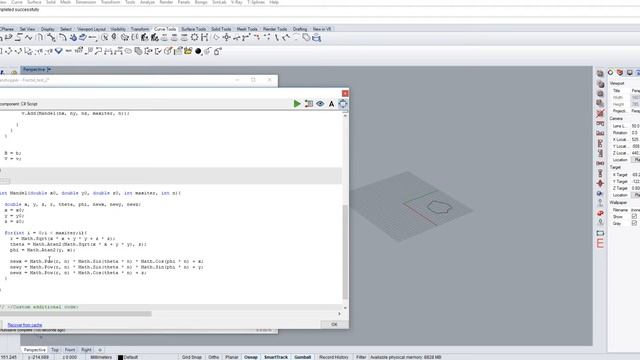The image size is (640, 360).
Task: Click the monitor display icon at the top of the right panel
Action: pyautogui.click(x=630, y=73)
